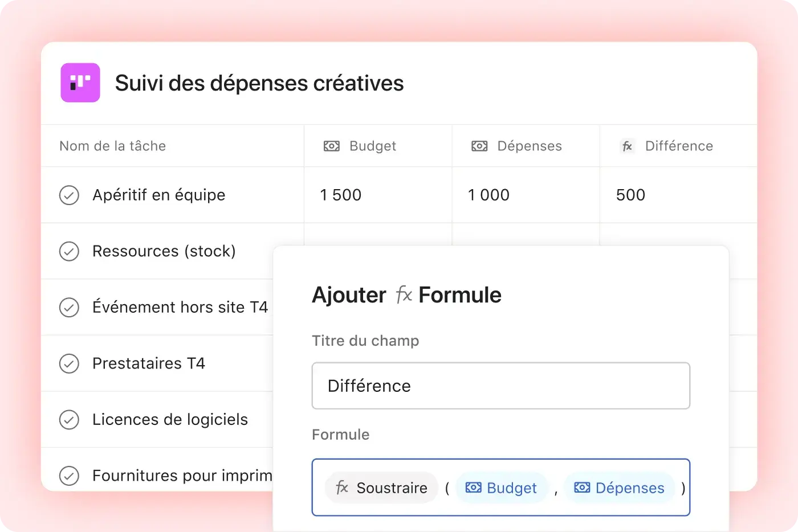Toggle completion of Événement hors site T4
This screenshot has width=798, height=532.
[x=69, y=308]
